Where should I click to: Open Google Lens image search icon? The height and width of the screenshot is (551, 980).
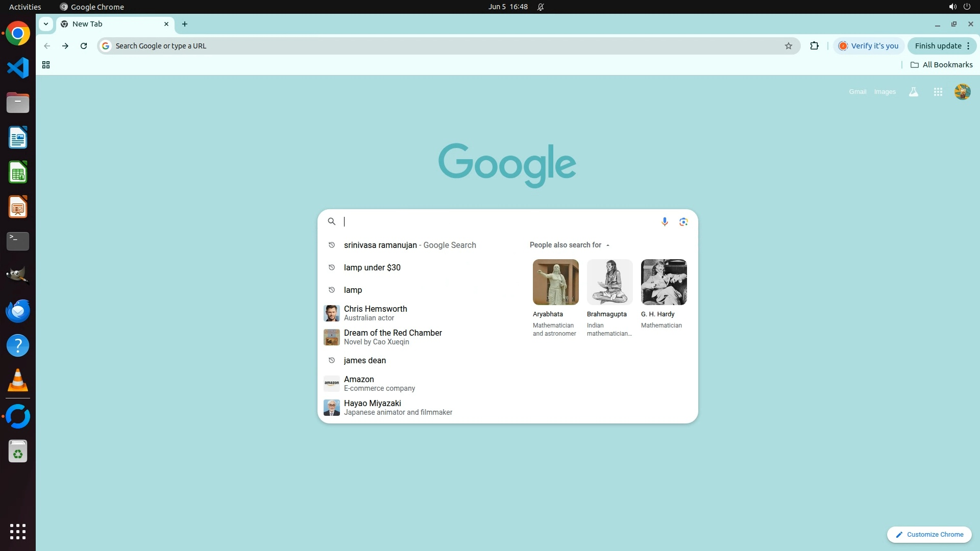[683, 221]
